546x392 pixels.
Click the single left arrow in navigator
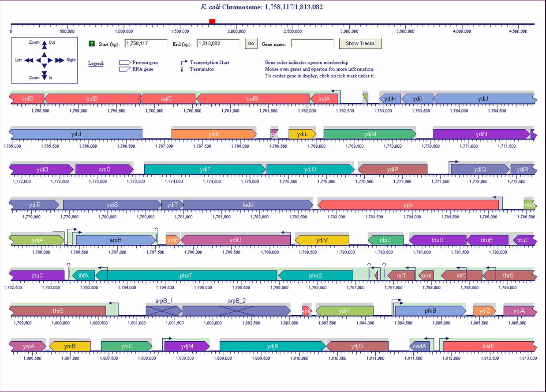tap(38, 60)
